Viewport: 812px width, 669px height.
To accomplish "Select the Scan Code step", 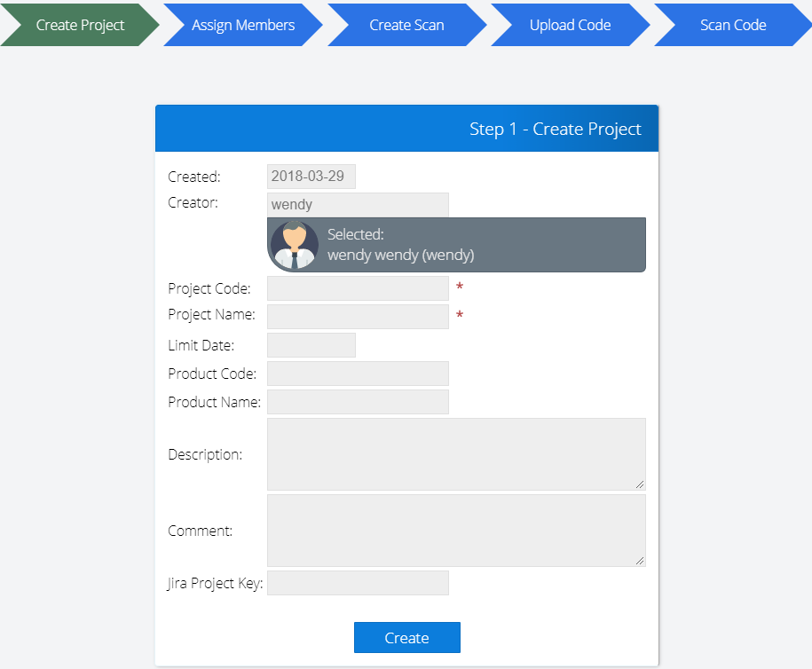I will click(733, 25).
